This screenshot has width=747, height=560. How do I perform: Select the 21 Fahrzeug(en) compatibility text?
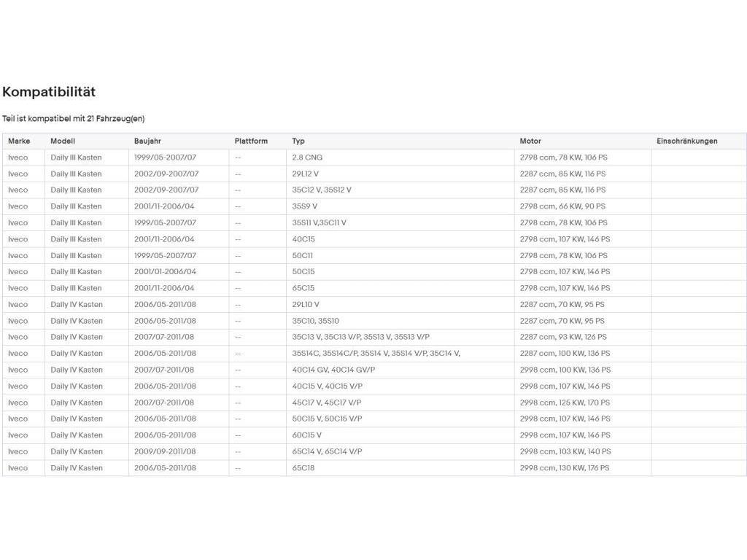coord(116,119)
